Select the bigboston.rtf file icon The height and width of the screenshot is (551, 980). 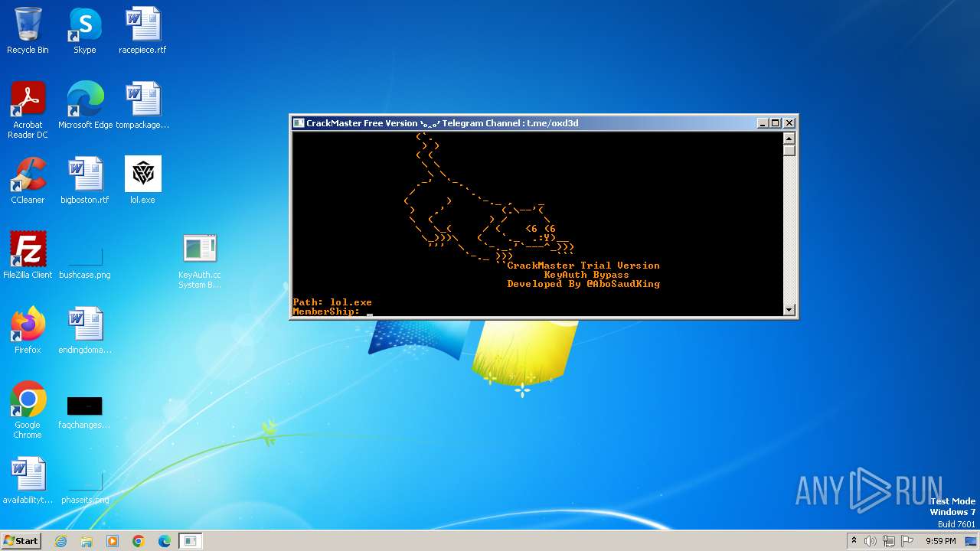click(x=85, y=181)
